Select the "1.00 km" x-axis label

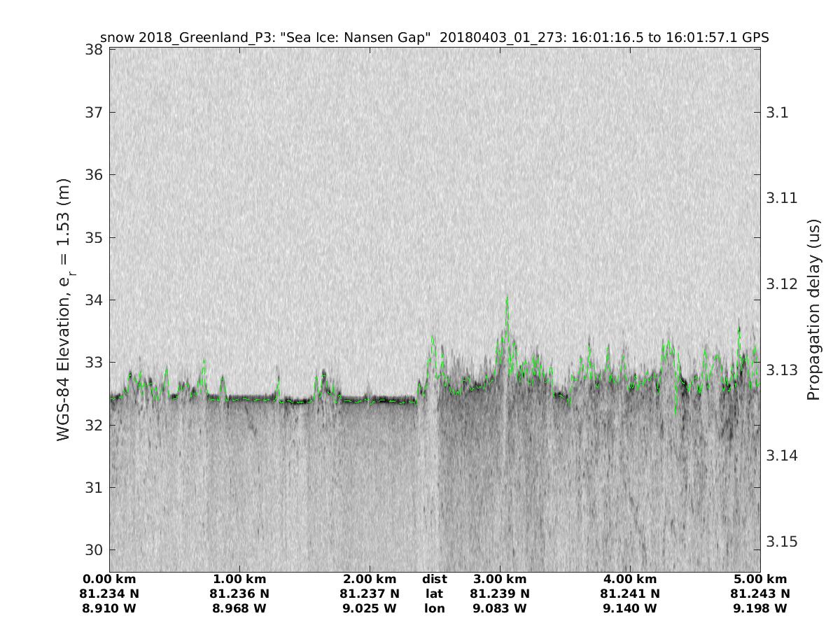tap(239, 579)
